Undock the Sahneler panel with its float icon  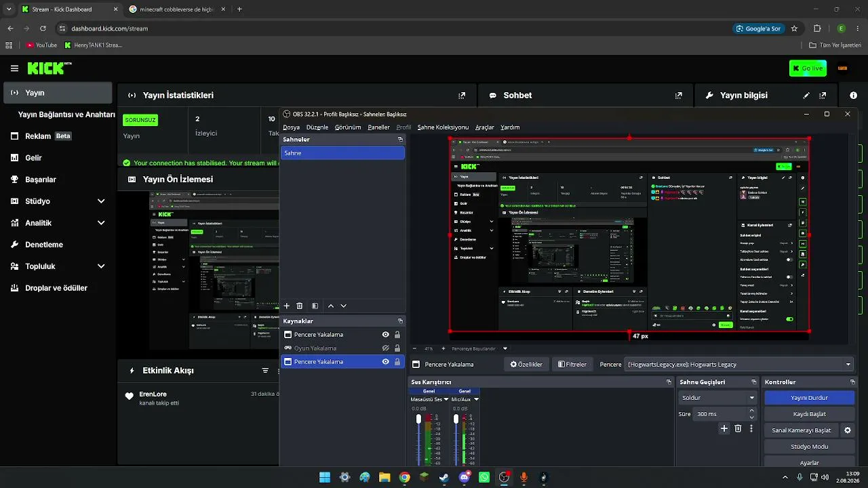coord(400,139)
